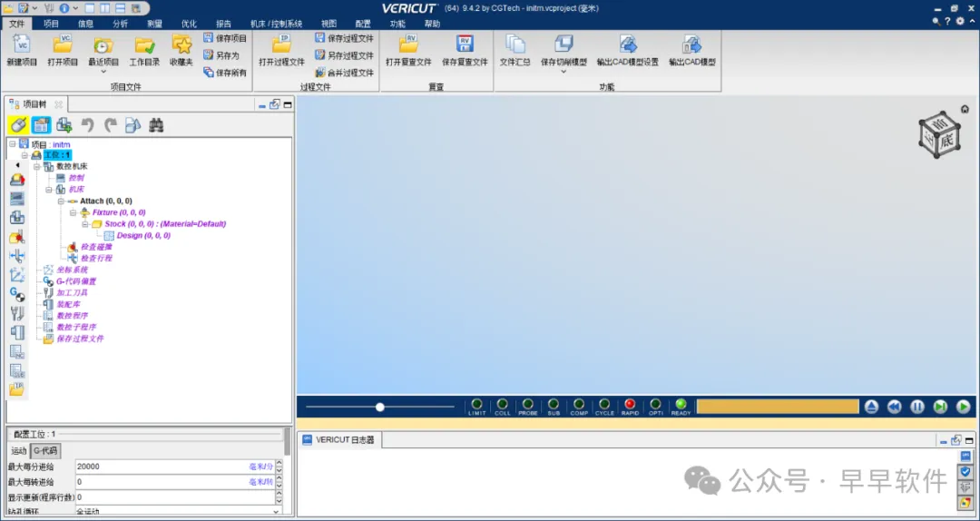Open the 信息 menu tab
This screenshot has height=521, width=980.
(x=85, y=24)
